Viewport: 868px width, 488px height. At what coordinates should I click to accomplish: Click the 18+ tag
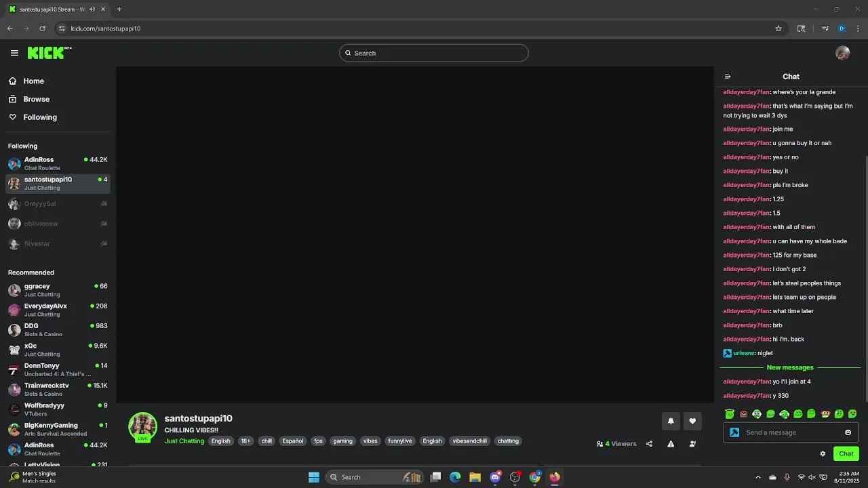pyautogui.click(x=245, y=441)
